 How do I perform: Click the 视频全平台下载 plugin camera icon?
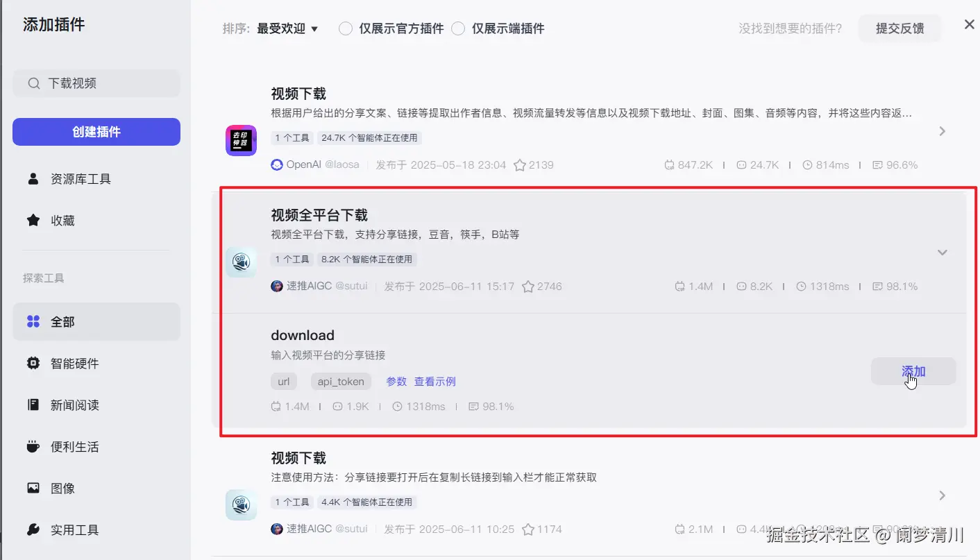pos(241,262)
